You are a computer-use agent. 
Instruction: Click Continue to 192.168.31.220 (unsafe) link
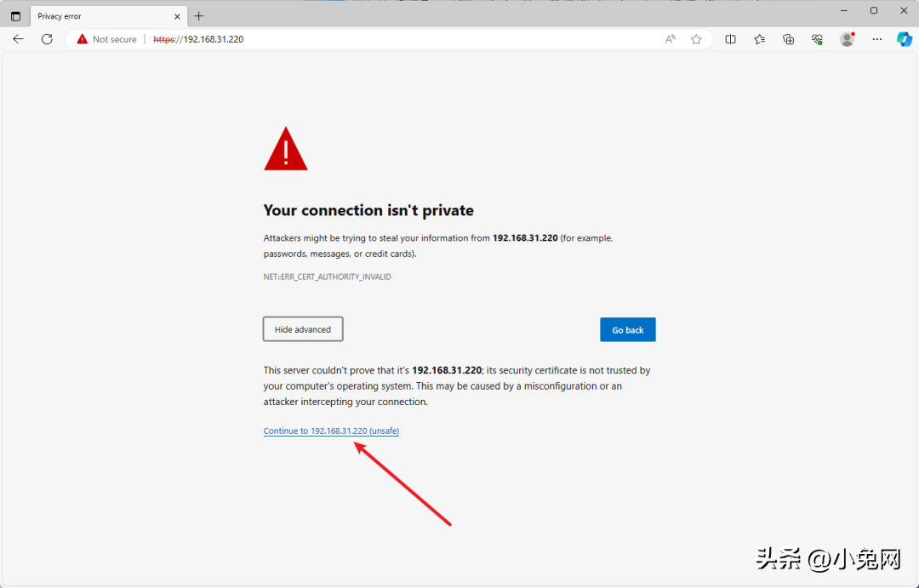331,431
